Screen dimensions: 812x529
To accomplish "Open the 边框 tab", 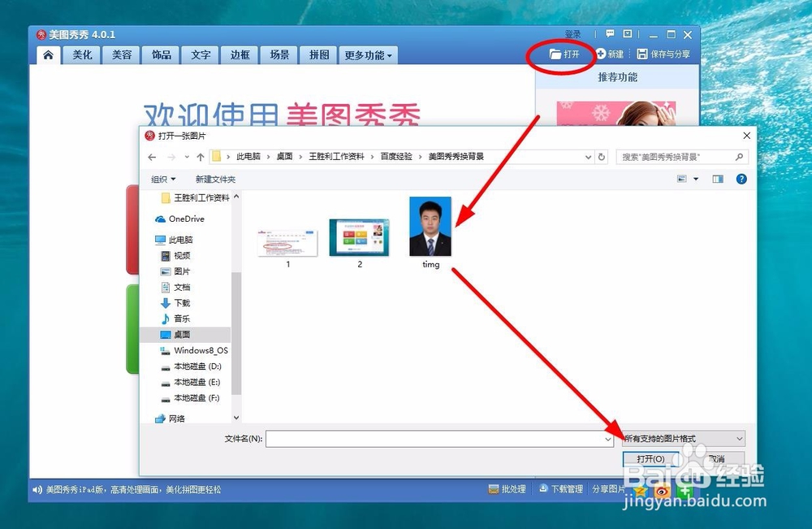I will [240, 54].
